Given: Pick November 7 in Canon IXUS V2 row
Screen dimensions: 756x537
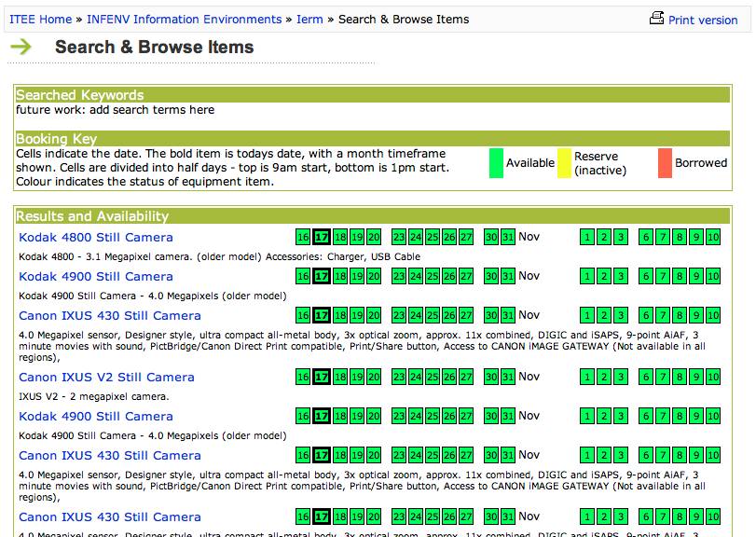Looking at the screenshot, I should [663, 377].
